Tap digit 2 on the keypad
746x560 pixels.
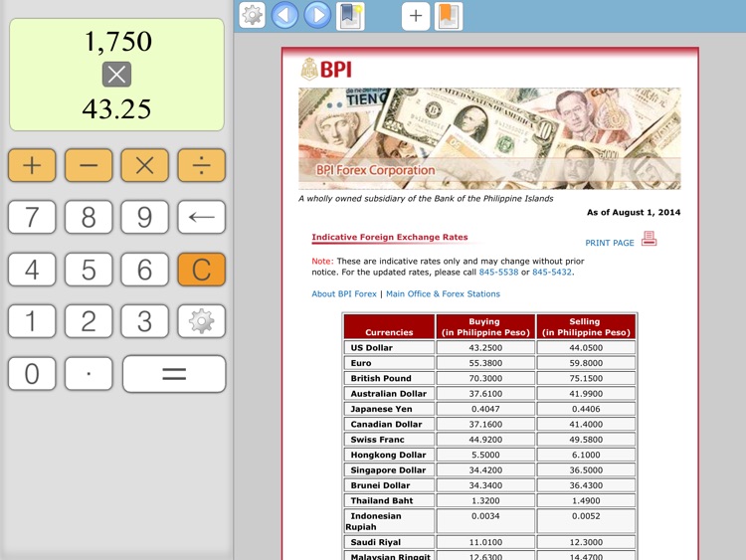click(89, 321)
